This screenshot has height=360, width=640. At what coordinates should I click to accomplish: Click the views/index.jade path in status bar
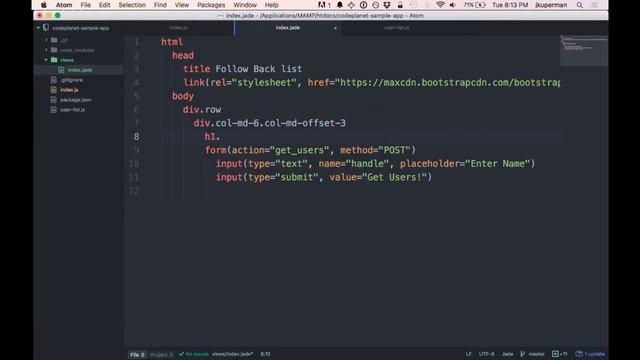click(x=232, y=354)
